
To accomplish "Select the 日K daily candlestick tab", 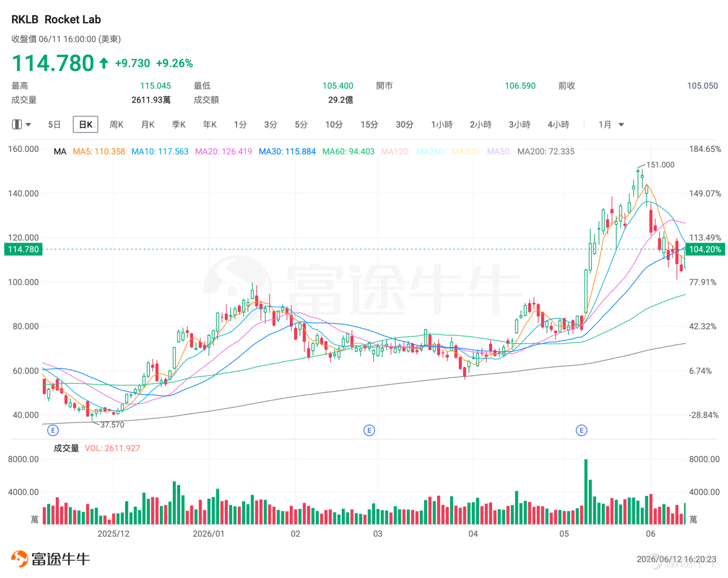I will tap(86, 125).
